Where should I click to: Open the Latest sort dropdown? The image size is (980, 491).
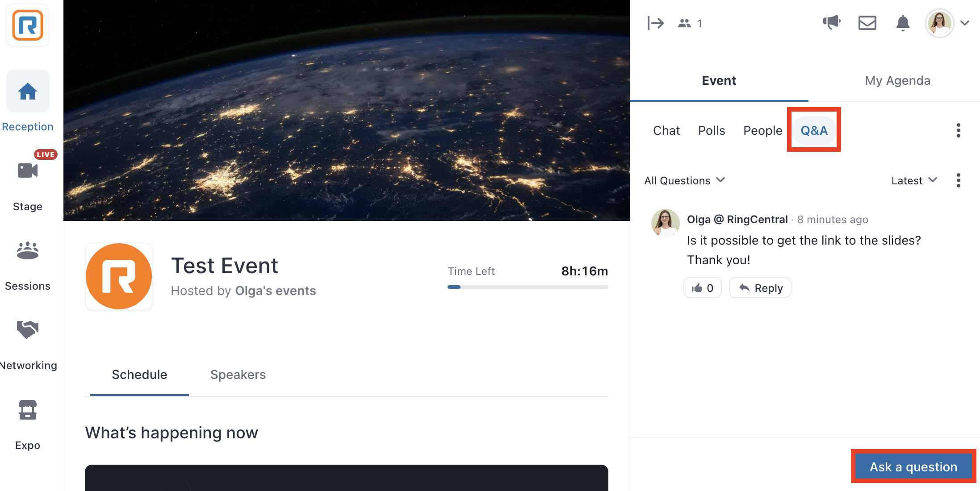coord(914,180)
